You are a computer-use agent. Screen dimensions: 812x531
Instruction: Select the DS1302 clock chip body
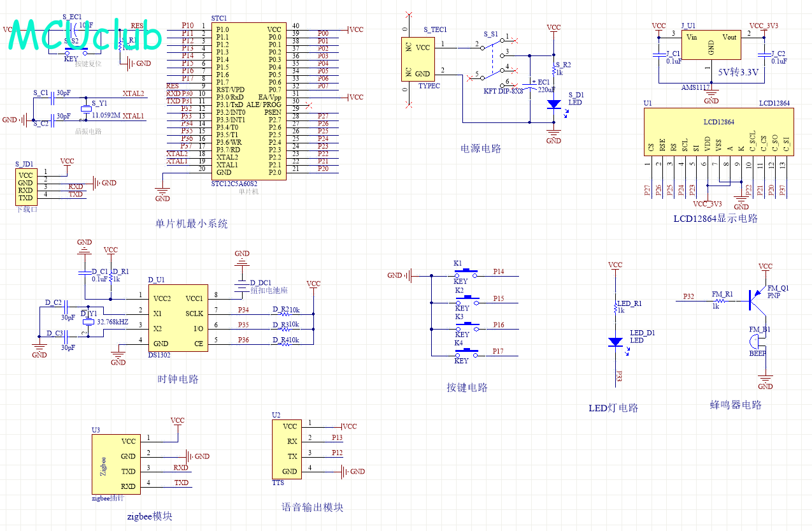pos(177,321)
